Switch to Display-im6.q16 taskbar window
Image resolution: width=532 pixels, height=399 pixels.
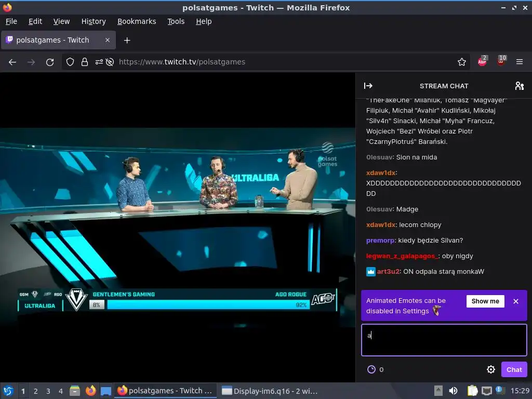point(270,391)
